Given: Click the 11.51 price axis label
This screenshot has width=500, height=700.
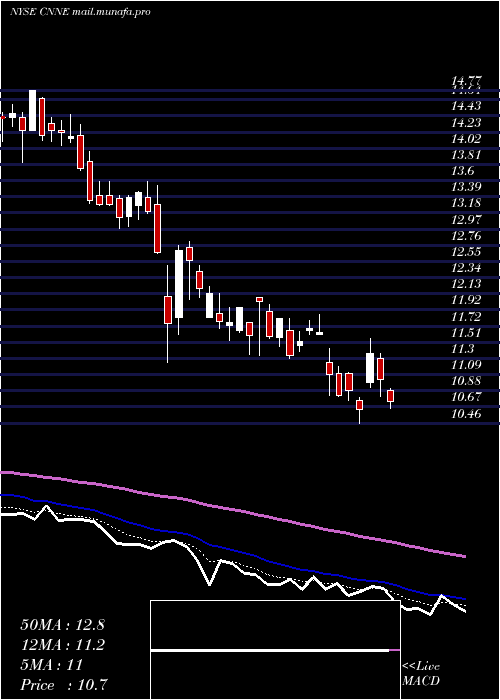Looking at the screenshot, I should [466, 333].
